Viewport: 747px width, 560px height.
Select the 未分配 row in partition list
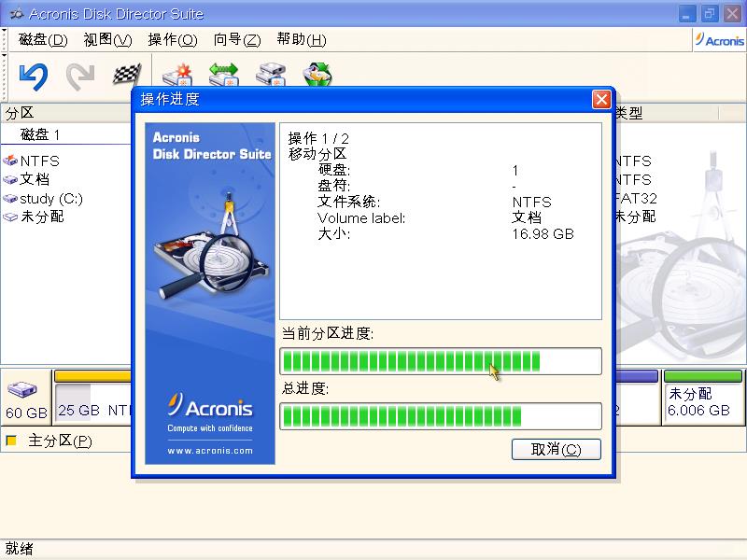pyautogui.click(x=65, y=217)
